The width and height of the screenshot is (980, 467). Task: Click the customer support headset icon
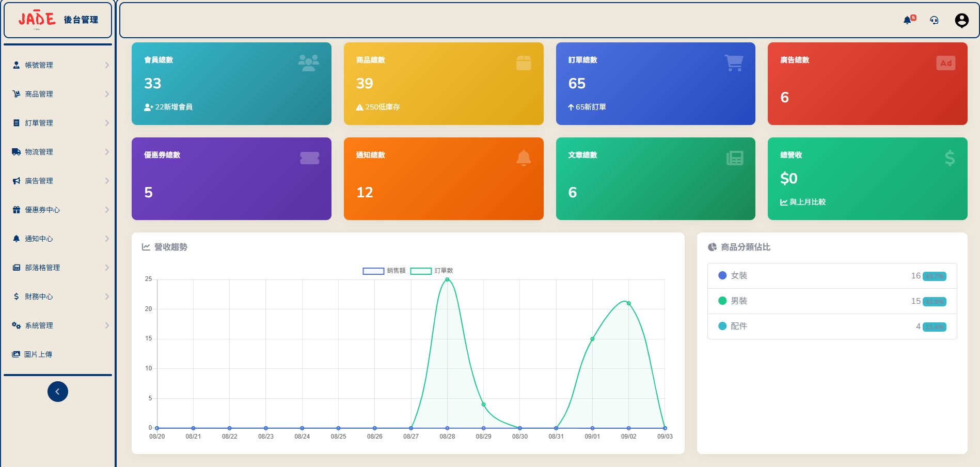[x=934, y=20]
